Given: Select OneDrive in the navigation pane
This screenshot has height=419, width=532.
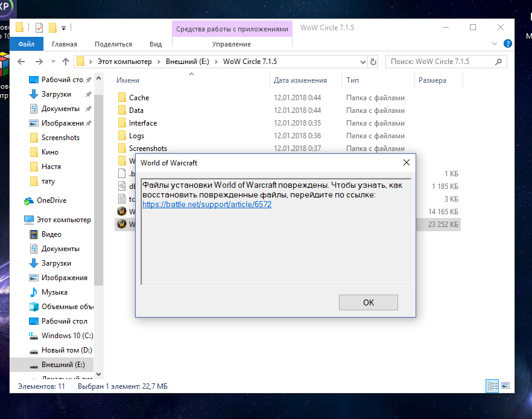Looking at the screenshot, I should pyautogui.click(x=51, y=200).
